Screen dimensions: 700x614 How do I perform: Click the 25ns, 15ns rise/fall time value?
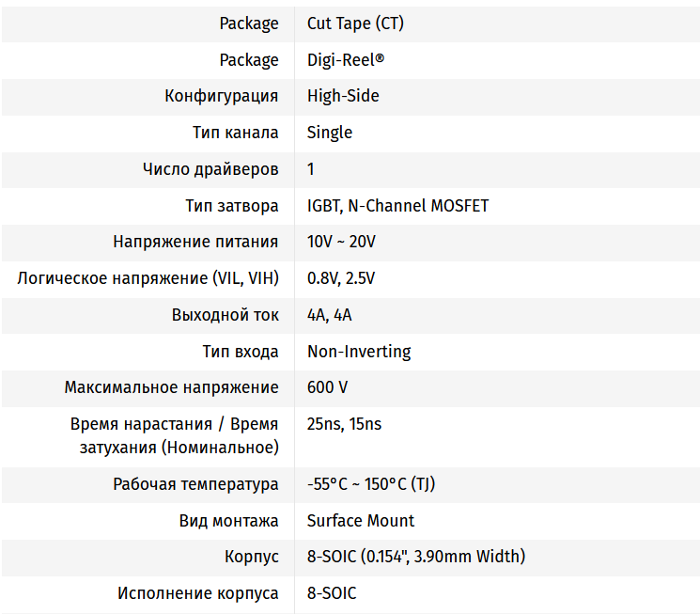344,424
